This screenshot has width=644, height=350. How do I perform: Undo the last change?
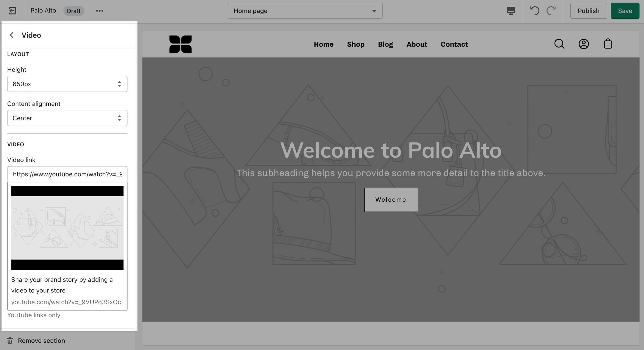pos(534,11)
